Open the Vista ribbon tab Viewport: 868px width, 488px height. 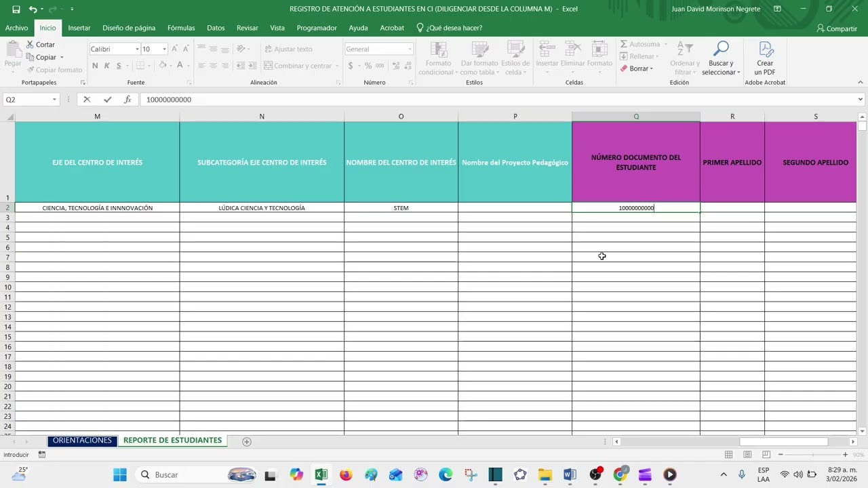277,28
